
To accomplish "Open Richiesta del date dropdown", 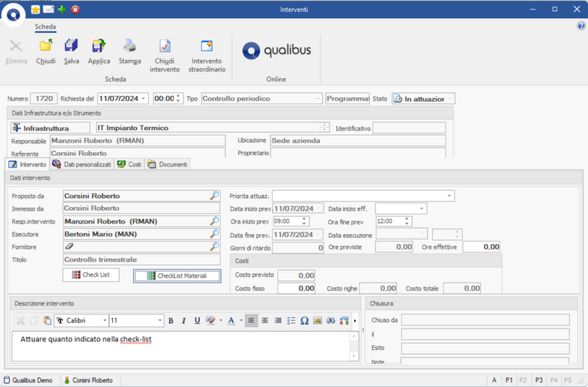I will (x=143, y=98).
